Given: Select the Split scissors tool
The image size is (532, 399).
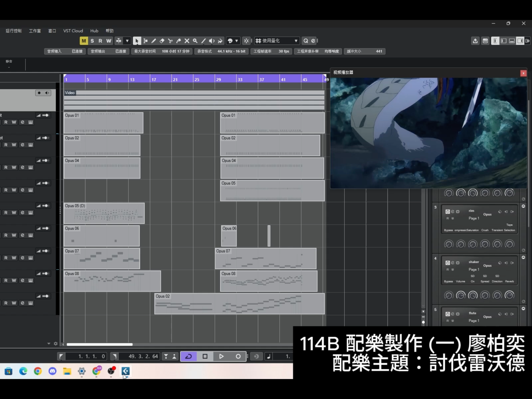Looking at the screenshot, I should point(170,41).
